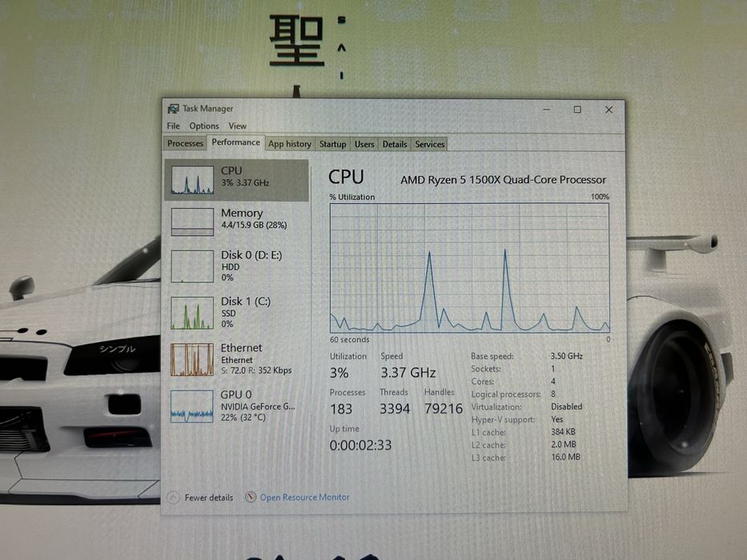
Task: Select the Ethernet graph thumbnail
Action: coord(192,359)
